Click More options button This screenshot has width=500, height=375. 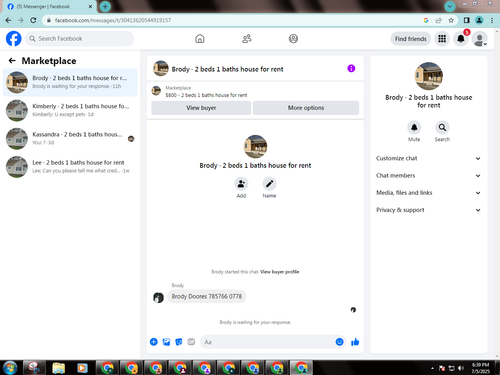point(306,108)
